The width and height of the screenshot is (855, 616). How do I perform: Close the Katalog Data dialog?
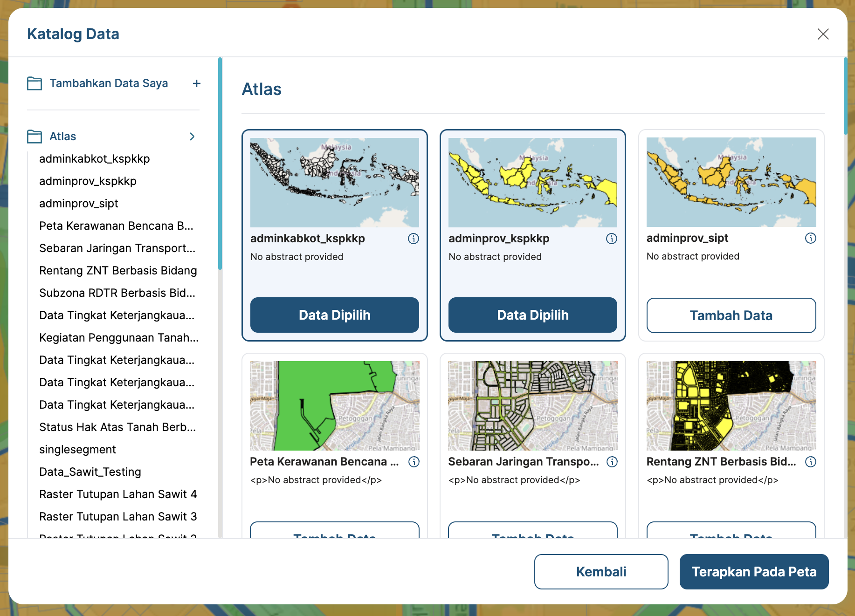tap(823, 34)
